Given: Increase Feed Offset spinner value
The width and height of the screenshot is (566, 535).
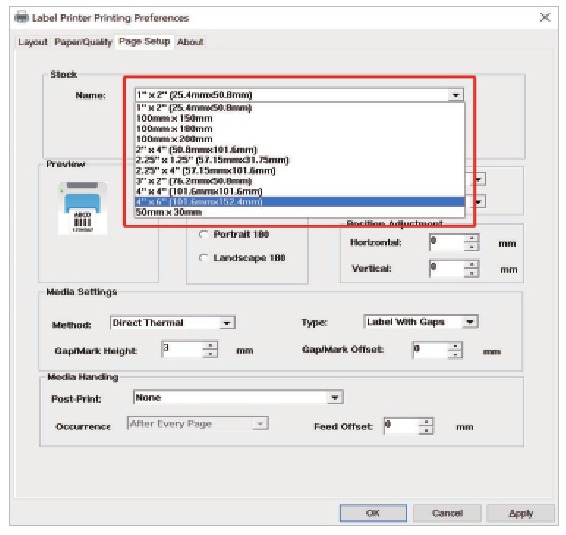Looking at the screenshot, I should point(426,422).
